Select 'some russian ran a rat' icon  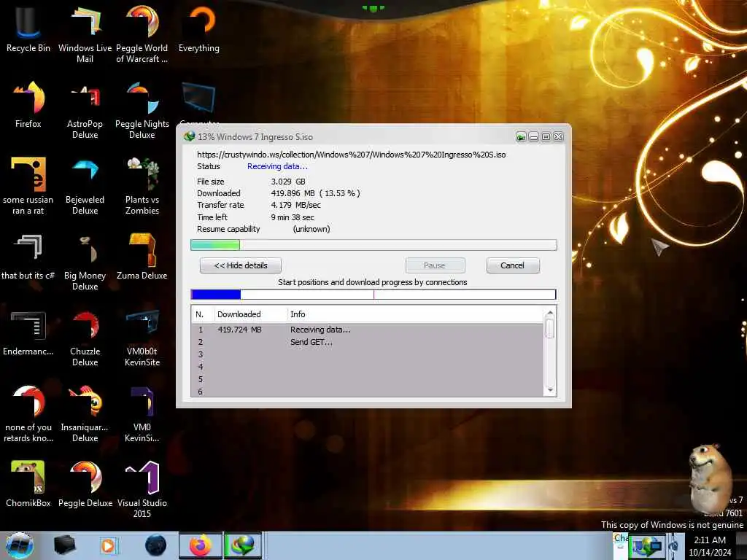click(28, 185)
